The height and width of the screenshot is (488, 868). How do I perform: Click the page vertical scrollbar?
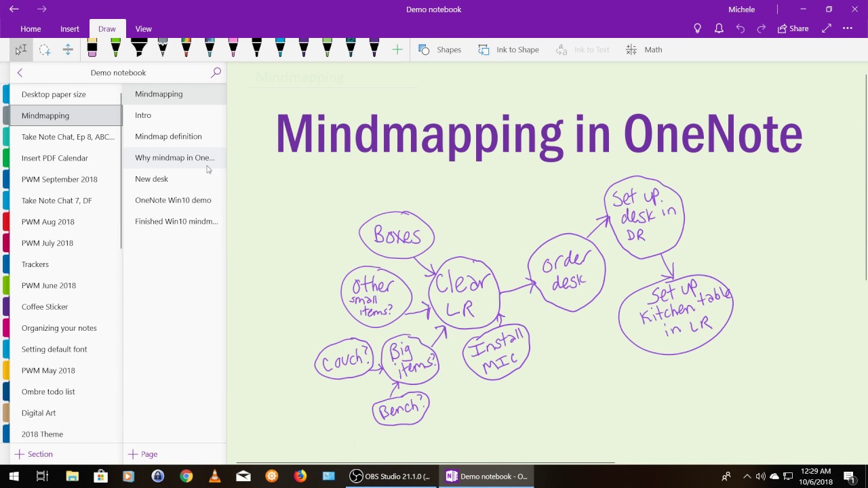[866, 176]
